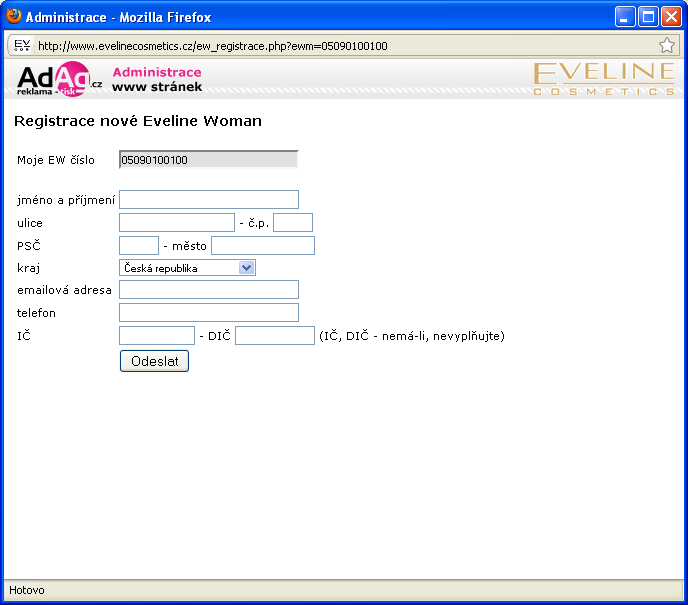Minimize the Firefox window
Screen dimensions: 688x605
coord(625,17)
